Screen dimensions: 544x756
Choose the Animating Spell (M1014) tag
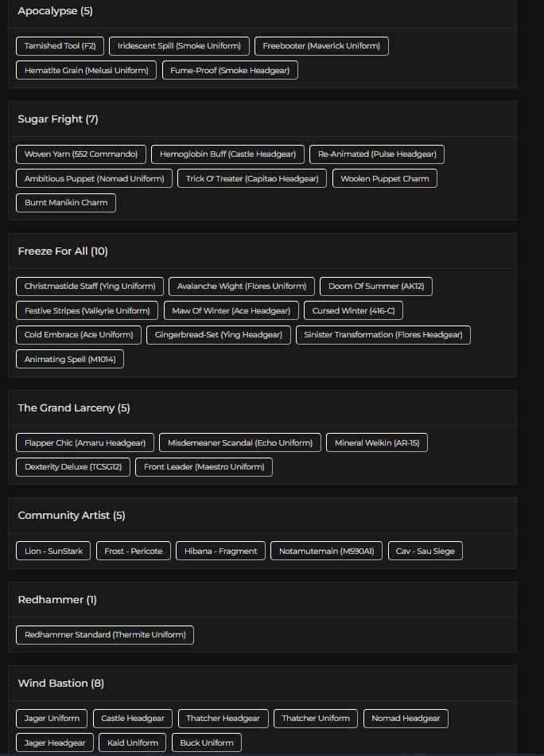click(x=70, y=360)
